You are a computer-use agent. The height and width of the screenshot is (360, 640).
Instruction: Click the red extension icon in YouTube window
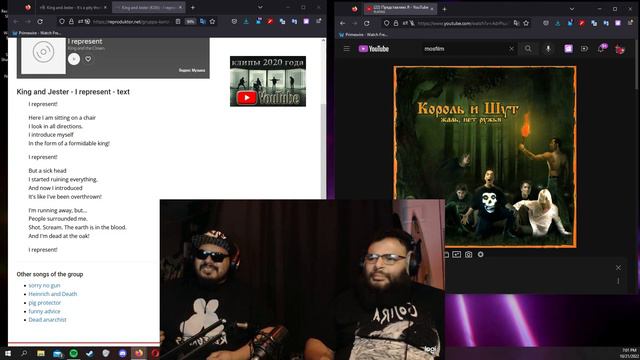[582, 23]
